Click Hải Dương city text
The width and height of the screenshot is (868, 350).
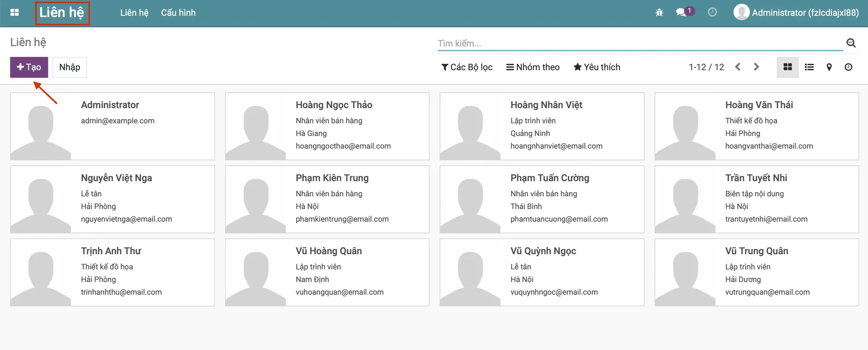[743, 280]
